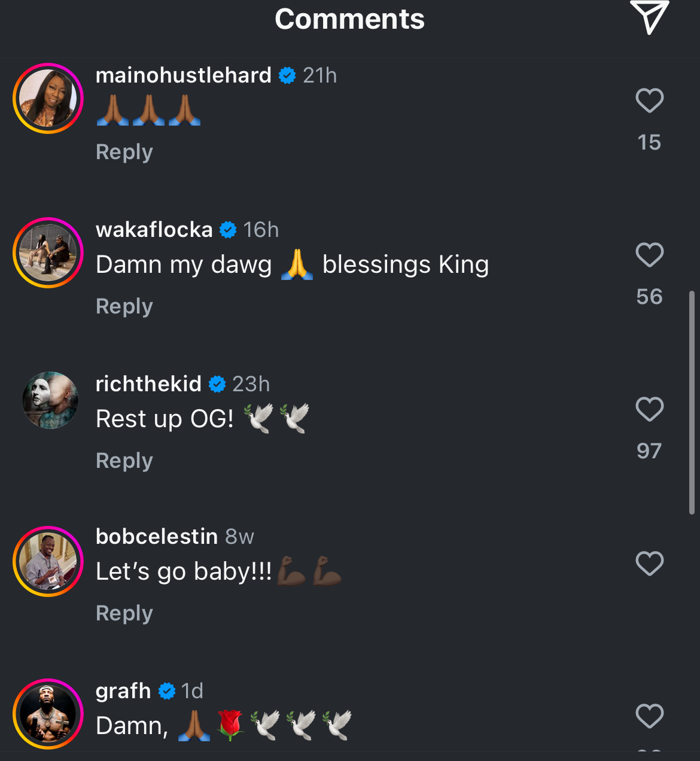The image size is (700, 761).
Task: Click wakaflocka's blue verified badge
Action: pyautogui.click(x=228, y=230)
